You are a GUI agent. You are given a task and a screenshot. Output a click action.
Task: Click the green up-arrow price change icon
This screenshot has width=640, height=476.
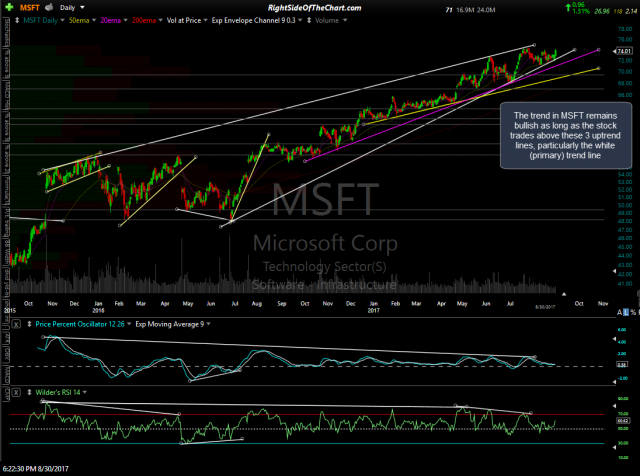(567, 8)
